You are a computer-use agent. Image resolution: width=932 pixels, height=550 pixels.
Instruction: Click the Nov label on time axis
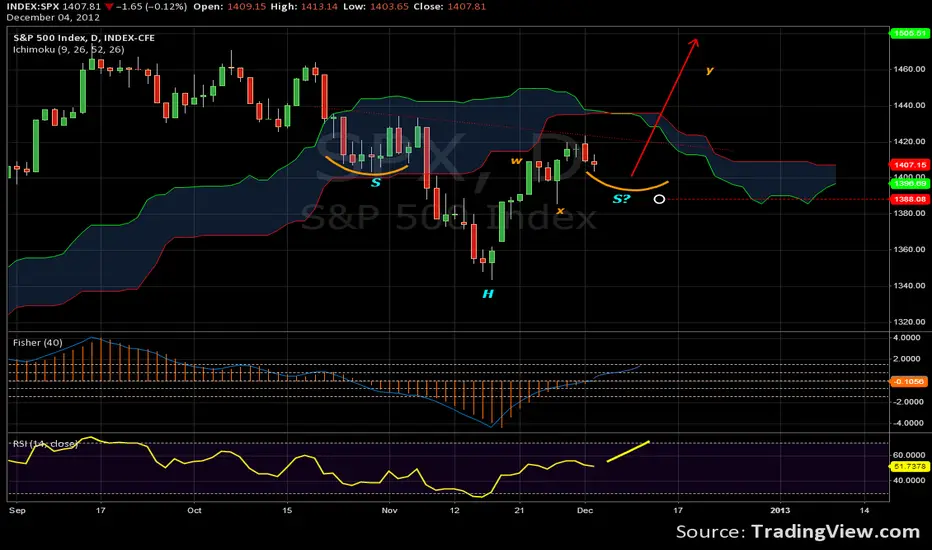[389, 510]
